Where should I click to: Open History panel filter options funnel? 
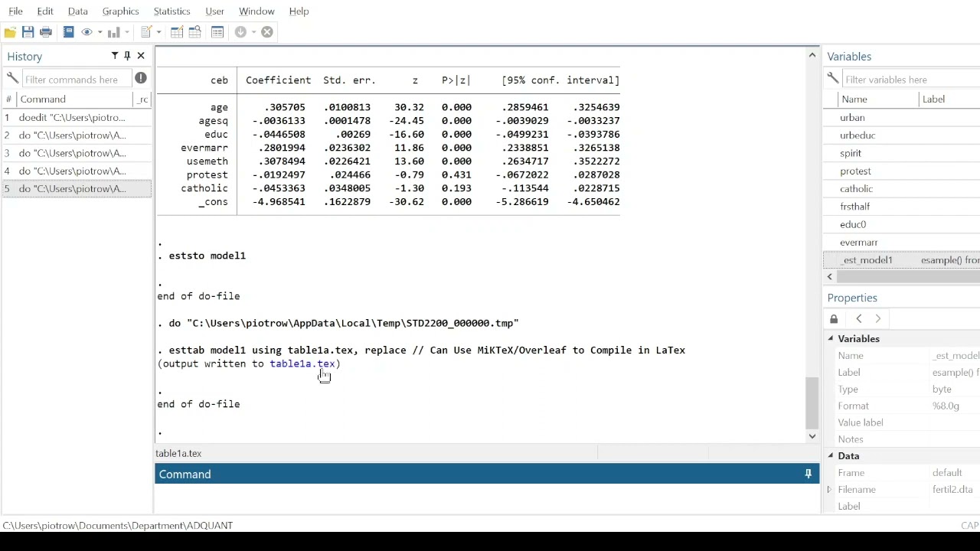tap(115, 56)
